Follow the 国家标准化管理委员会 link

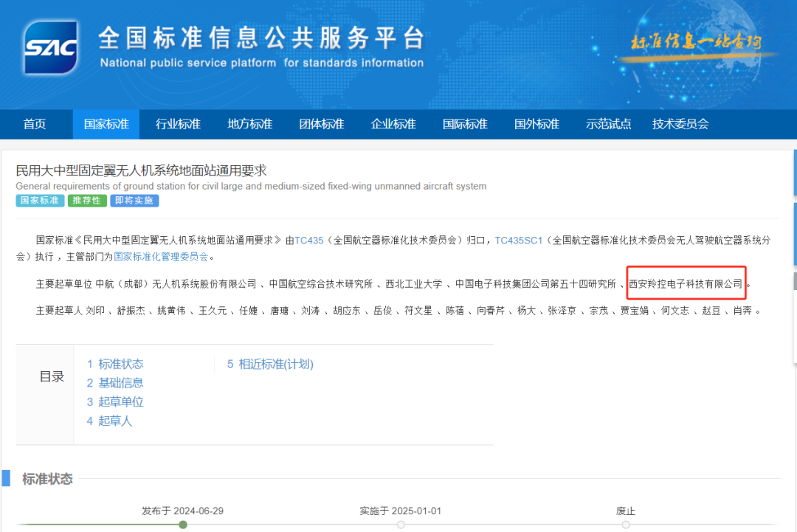161,257
